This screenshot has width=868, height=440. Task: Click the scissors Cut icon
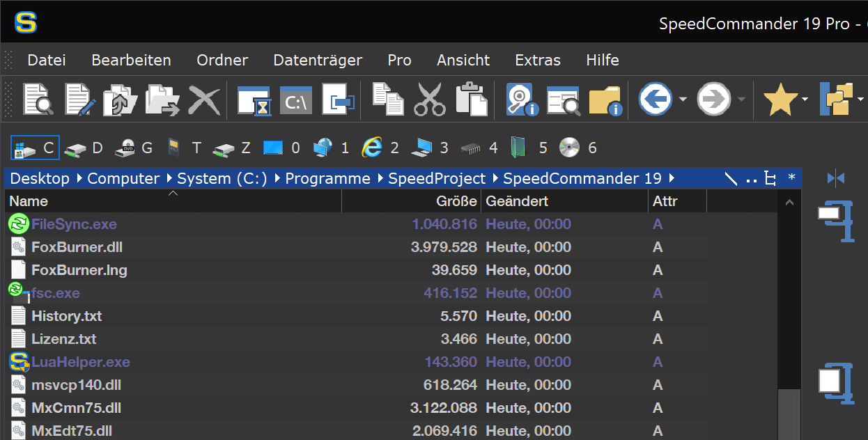pos(429,100)
